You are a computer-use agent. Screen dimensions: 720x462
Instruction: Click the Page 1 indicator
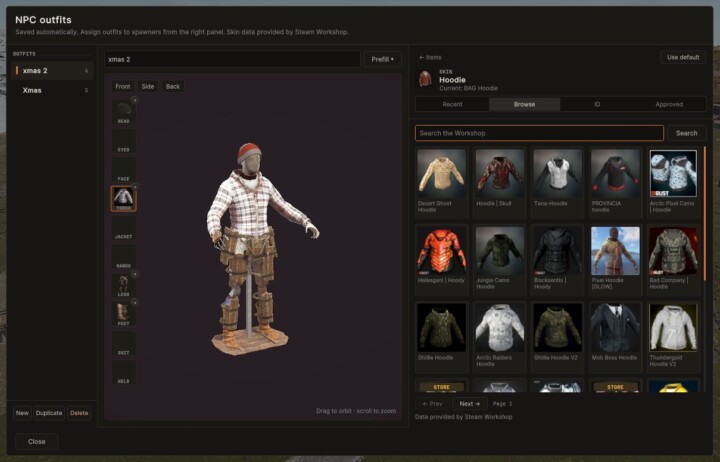click(502, 404)
